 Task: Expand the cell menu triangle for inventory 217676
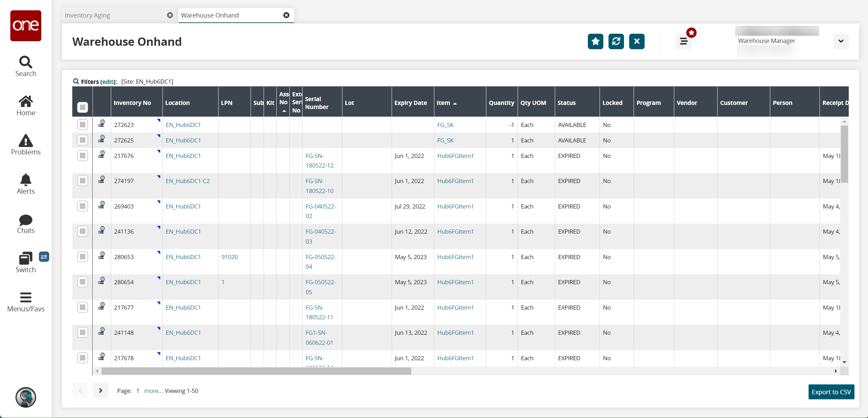(159, 151)
